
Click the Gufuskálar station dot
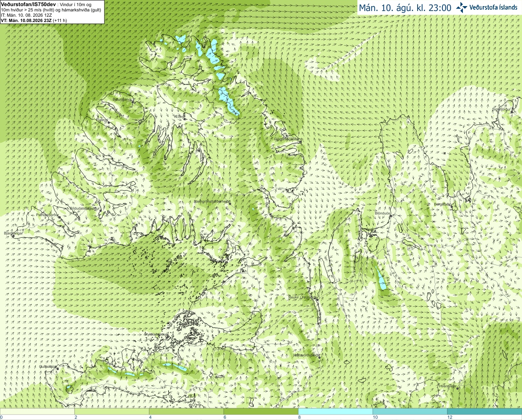[58, 369]
